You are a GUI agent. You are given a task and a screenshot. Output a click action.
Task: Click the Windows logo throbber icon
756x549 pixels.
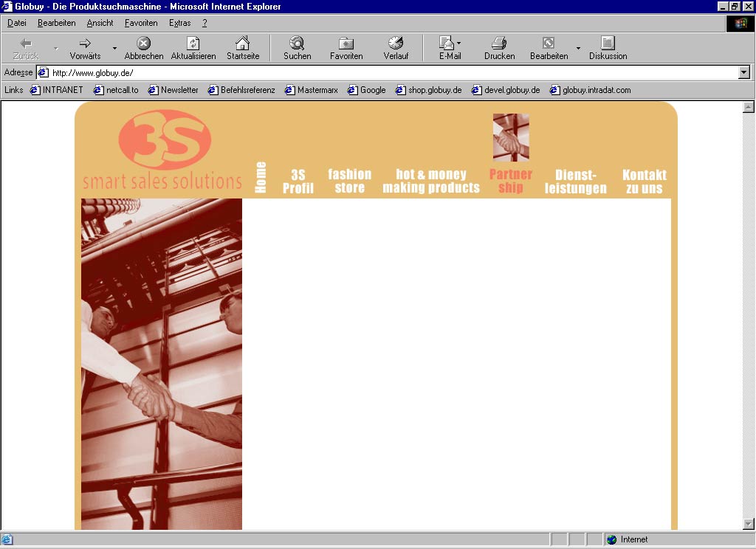[740, 23]
